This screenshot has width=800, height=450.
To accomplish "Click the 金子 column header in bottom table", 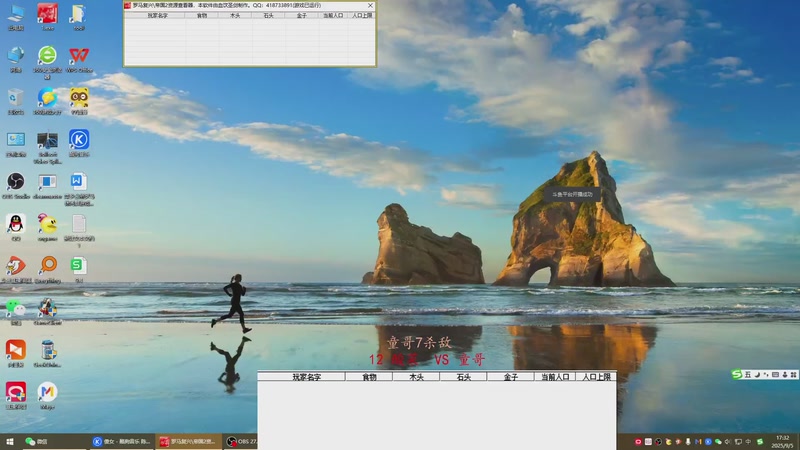I will coord(511,377).
